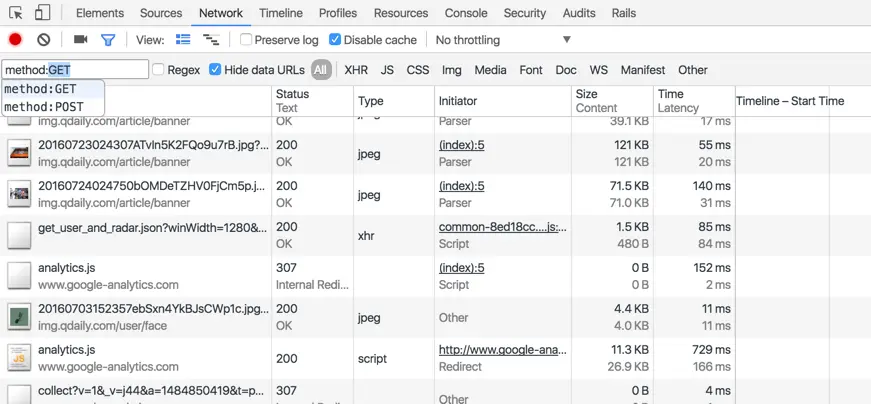The height and width of the screenshot is (404, 871).
Task: Filter requests by Doc type
Action: (566, 70)
